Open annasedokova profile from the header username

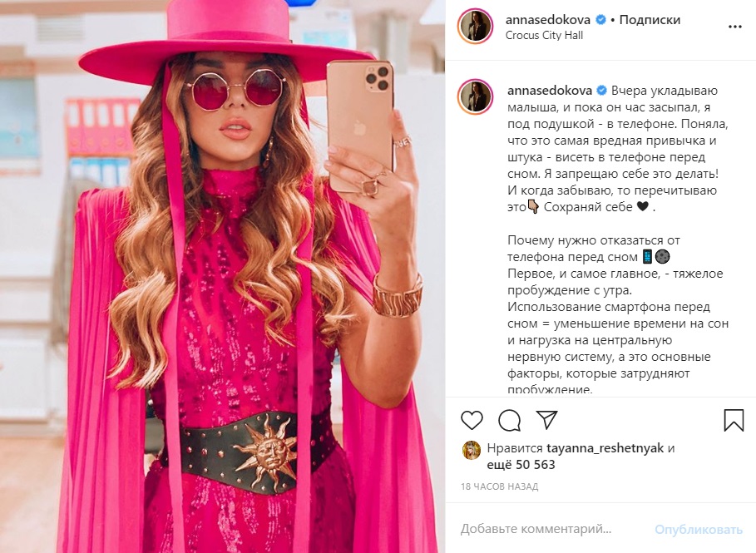click(x=548, y=20)
